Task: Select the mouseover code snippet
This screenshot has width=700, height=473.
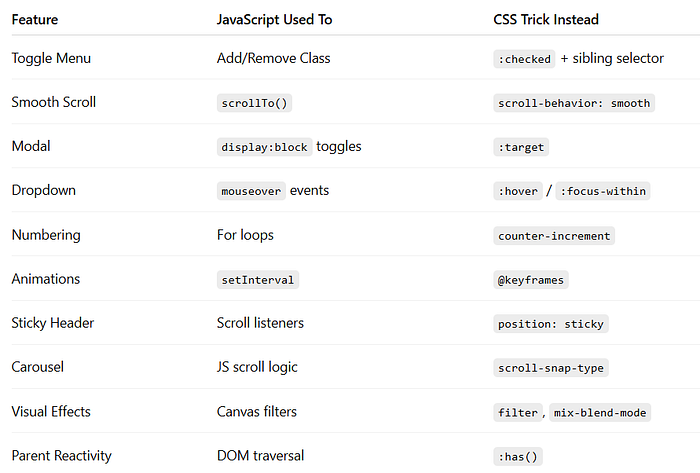Action: click(x=251, y=191)
